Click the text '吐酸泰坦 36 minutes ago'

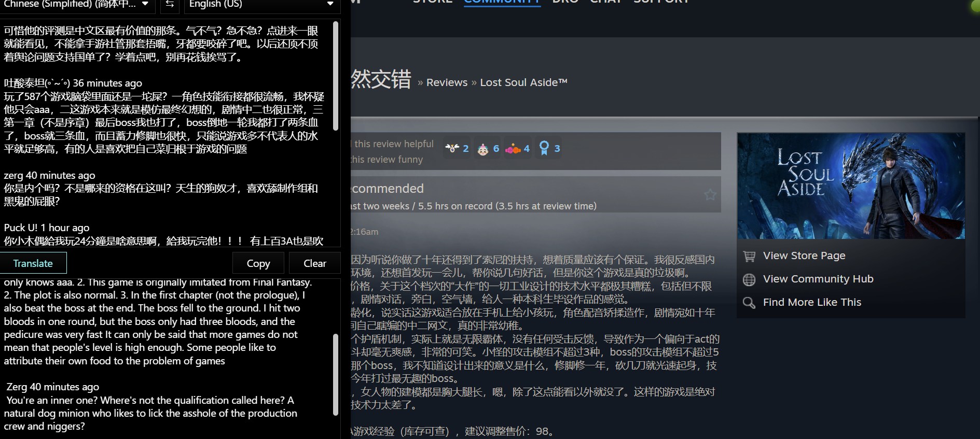click(73, 83)
